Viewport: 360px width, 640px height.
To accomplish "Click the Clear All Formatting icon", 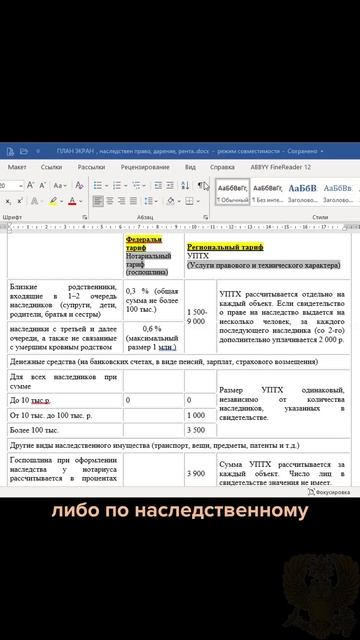I will tap(79, 186).
